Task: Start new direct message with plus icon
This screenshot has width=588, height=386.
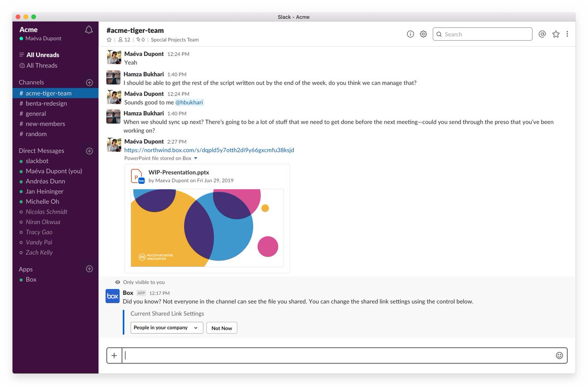Action: click(x=89, y=151)
